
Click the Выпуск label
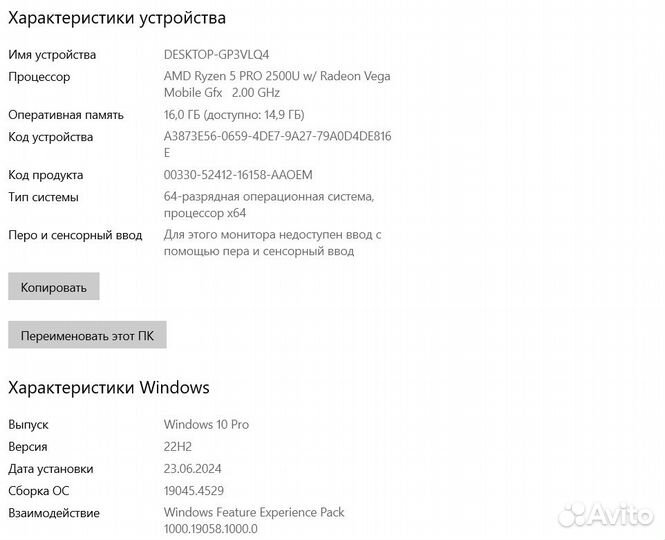click(x=28, y=425)
